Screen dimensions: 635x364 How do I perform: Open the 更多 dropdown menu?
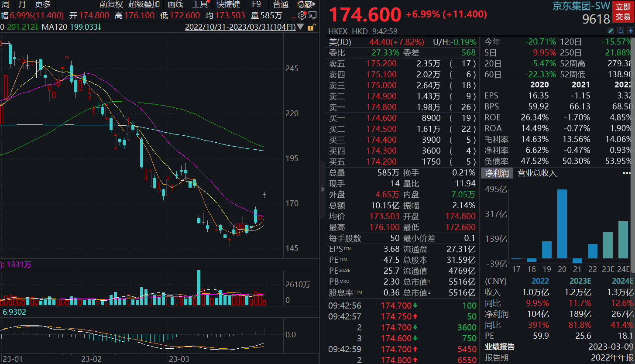coord(44,5)
